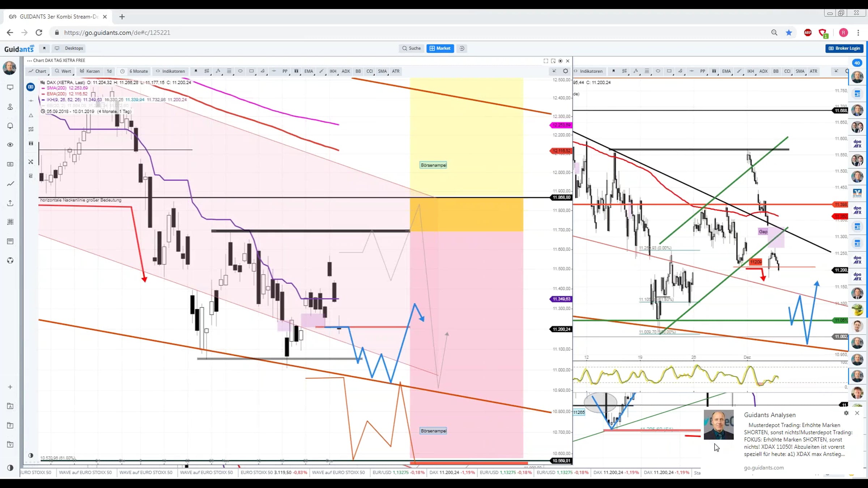Select the ellipse tool in right chart toolbar
This screenshot has height=488, width=868.
point(658,71)
